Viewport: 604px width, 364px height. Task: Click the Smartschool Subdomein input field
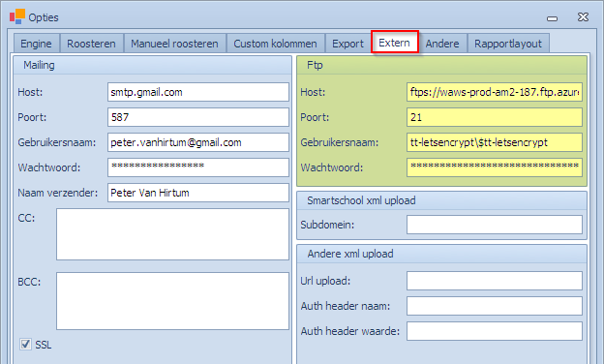(x=495, y=225)
